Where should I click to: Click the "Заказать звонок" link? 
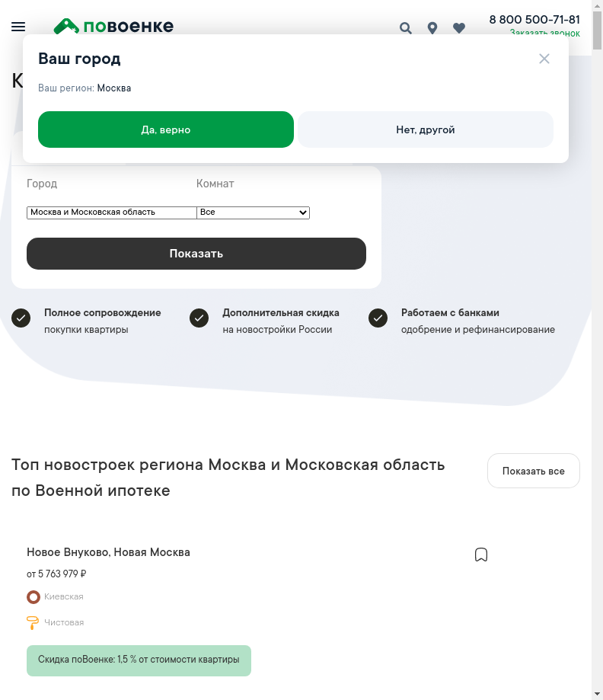544,34
